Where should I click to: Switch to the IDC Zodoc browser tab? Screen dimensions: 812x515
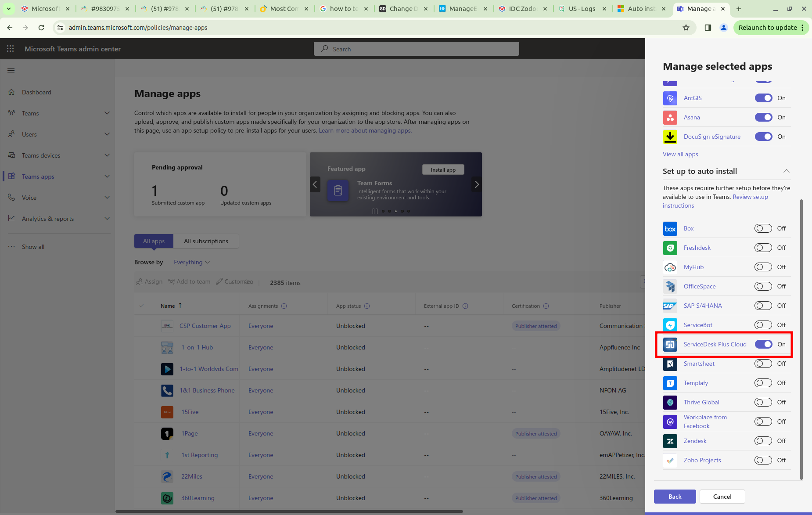click(x=523, y=9)
